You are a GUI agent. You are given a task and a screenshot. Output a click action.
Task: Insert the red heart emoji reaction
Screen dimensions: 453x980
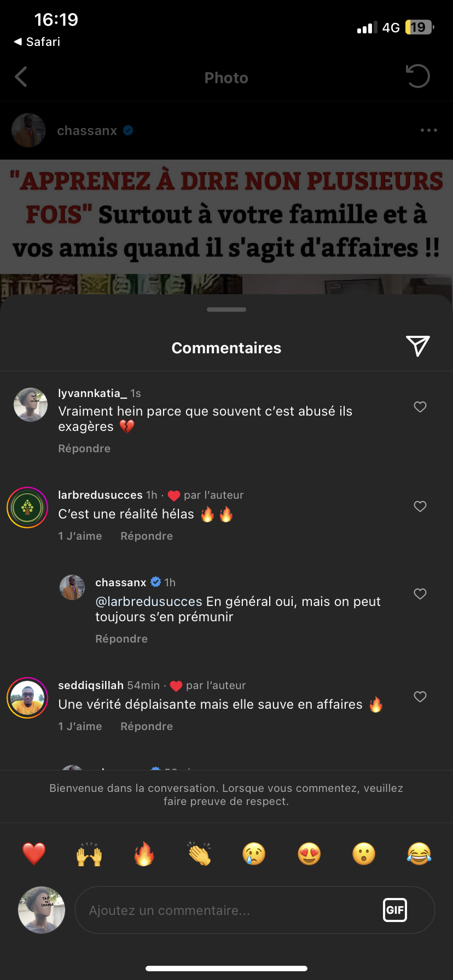coord(34,854)
